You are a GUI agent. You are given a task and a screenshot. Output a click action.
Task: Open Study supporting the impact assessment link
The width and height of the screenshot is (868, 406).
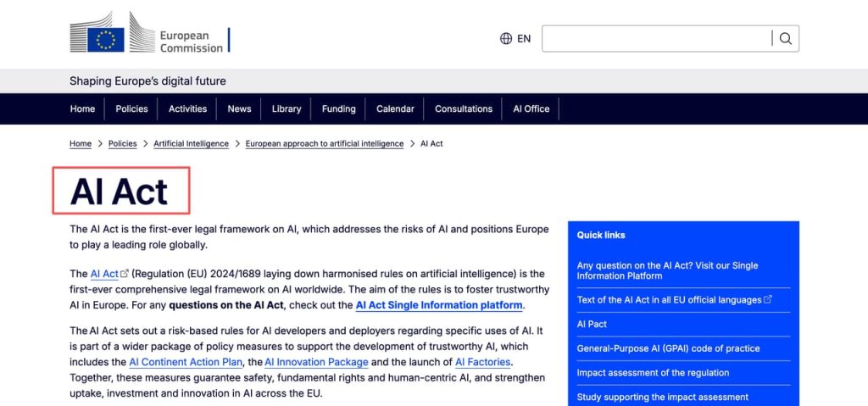pos(663,398)
